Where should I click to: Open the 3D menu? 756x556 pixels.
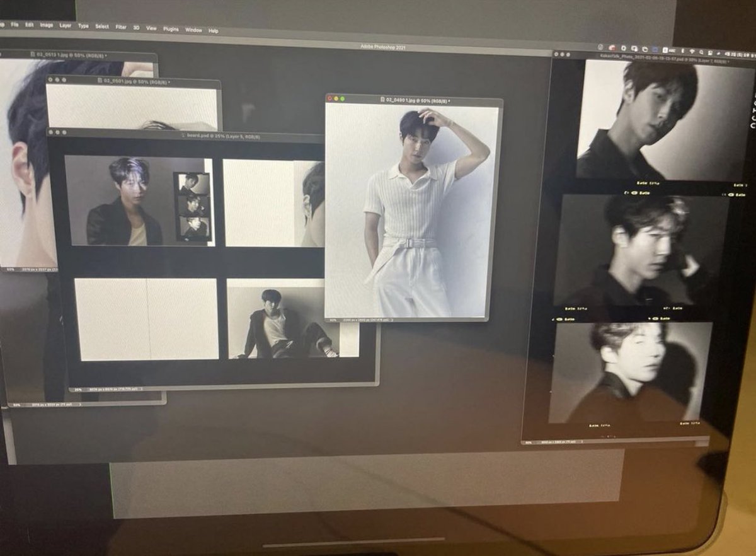136,28
